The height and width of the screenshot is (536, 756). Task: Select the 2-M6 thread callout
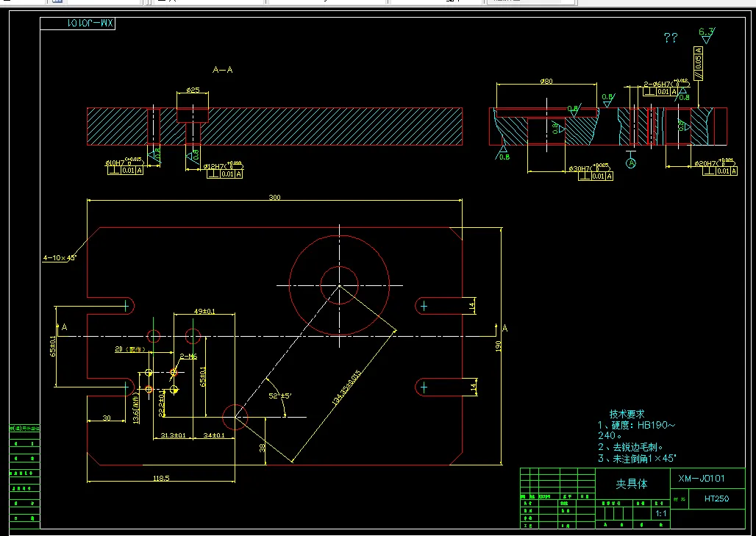[188, 356]
